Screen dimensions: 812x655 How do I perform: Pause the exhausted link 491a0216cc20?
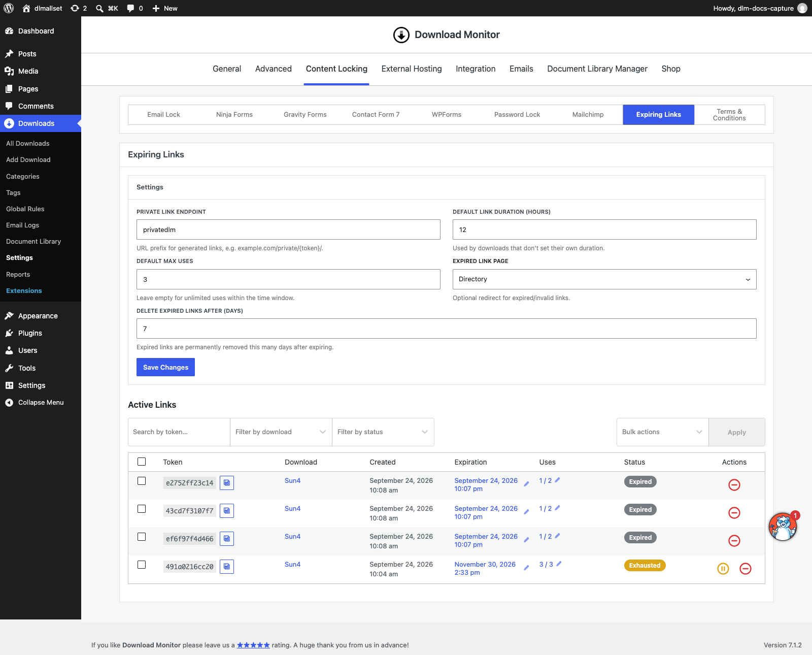click(723, 569)
